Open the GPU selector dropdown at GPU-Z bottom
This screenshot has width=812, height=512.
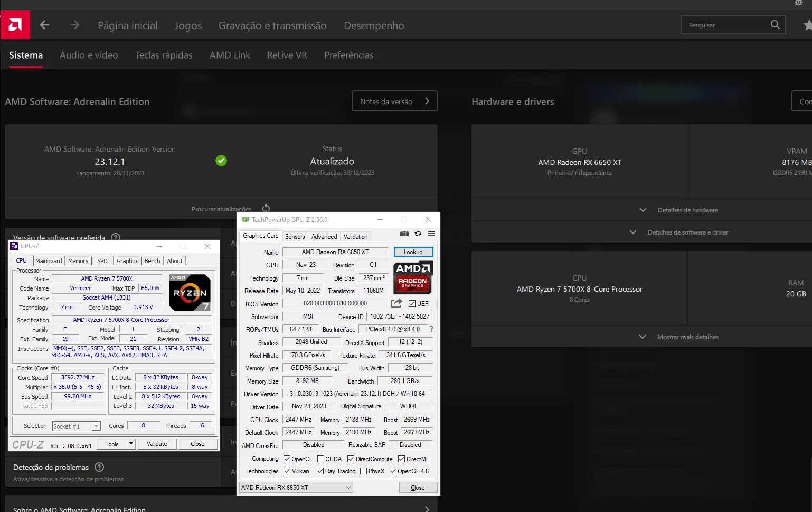point(296,488)
